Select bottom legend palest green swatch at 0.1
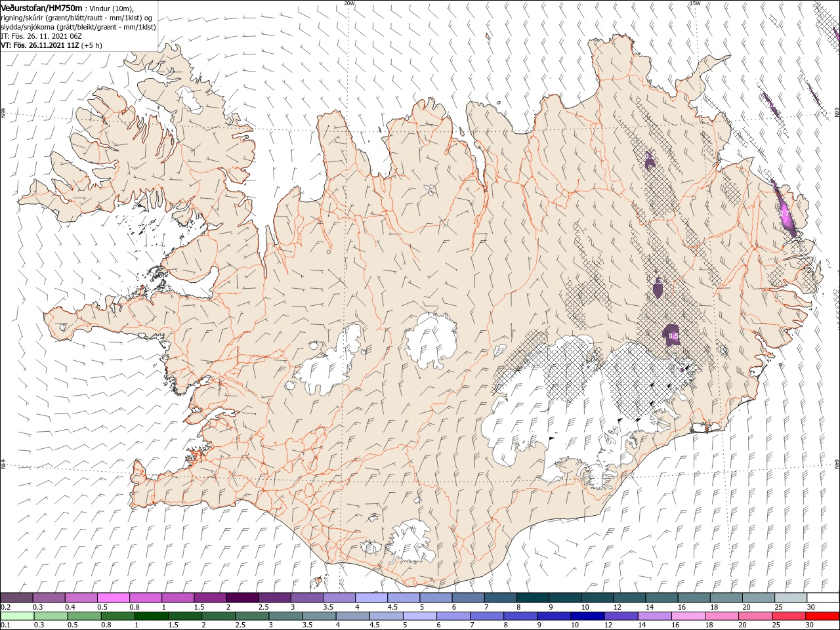The image size is (840, 630). 17,616
